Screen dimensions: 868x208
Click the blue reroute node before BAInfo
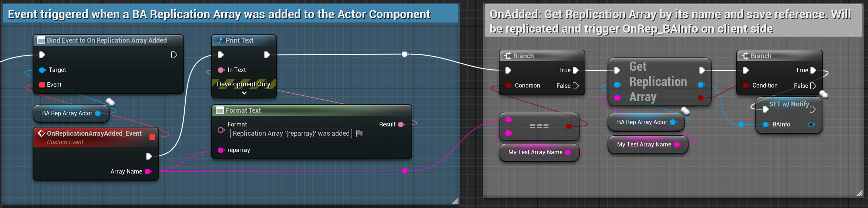click(741, 124)
